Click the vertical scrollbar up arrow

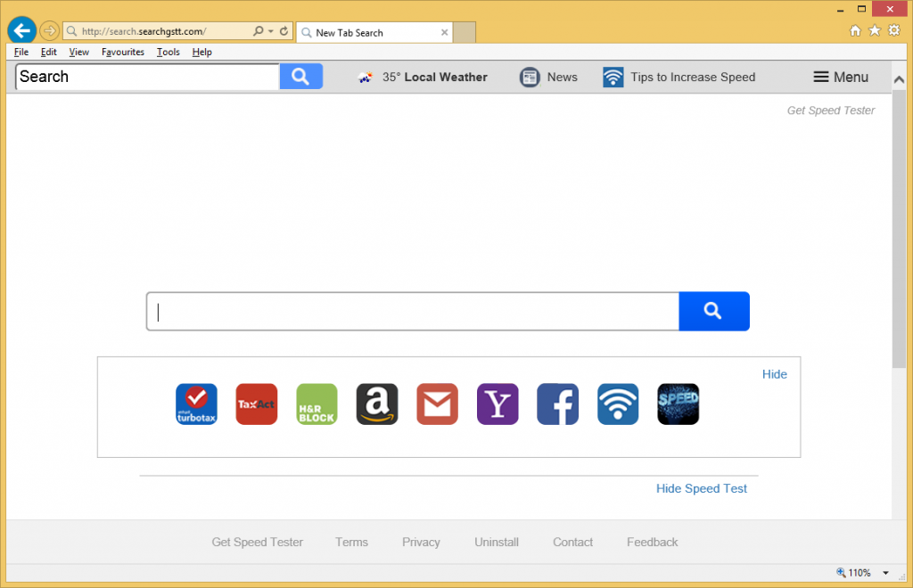pos(899,79)
